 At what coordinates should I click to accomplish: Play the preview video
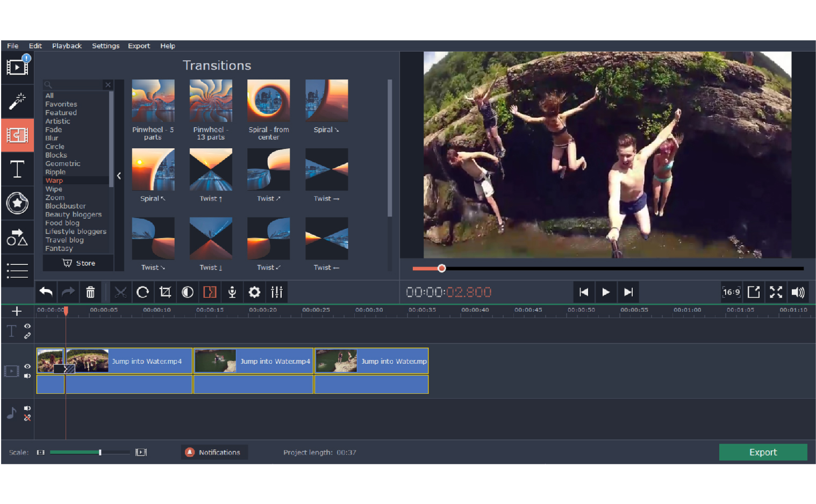[x=606, y=292]
